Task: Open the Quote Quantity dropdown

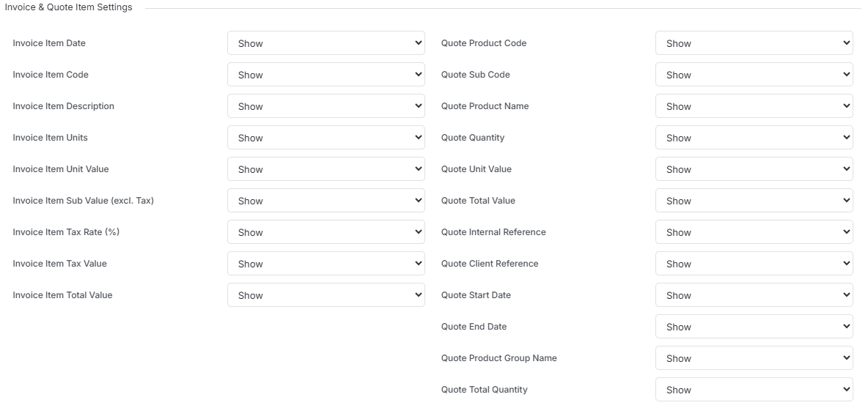Action: point(754,138)
